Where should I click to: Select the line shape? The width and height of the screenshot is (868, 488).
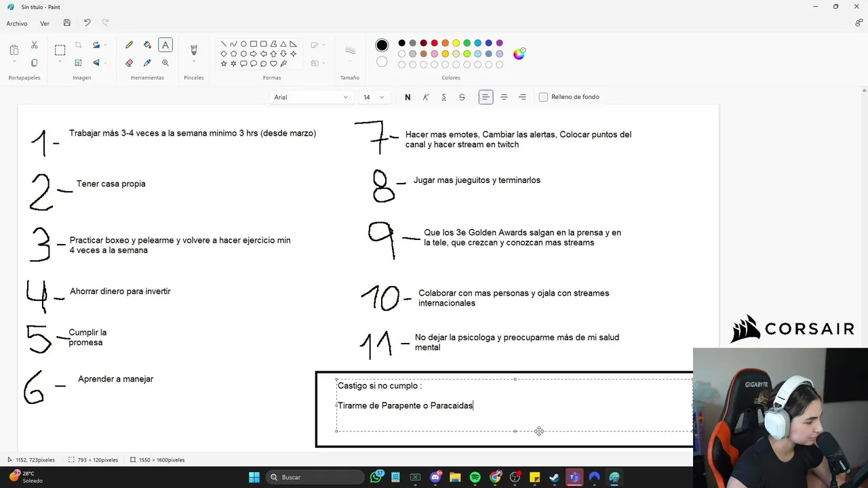point(224,44)
